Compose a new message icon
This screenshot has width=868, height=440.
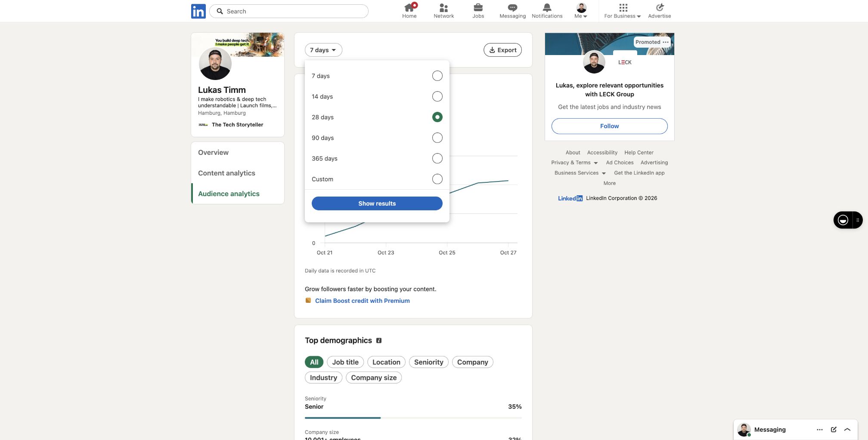[834, 430]
